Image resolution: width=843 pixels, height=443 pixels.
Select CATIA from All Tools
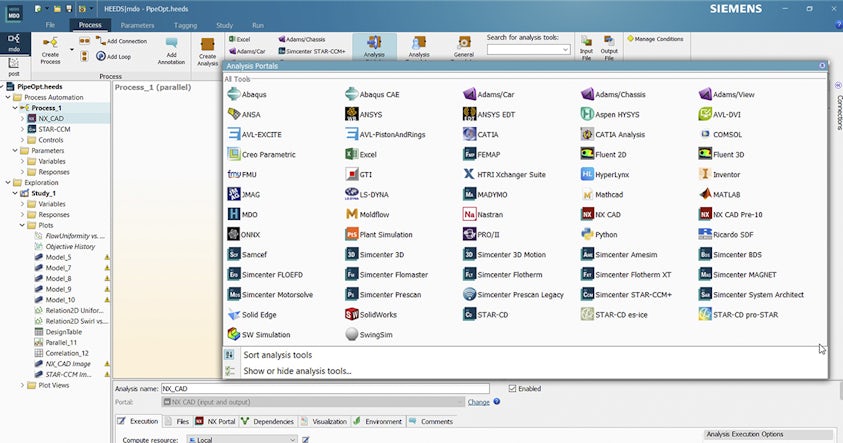pyautogui.click(x=481, y=134)
